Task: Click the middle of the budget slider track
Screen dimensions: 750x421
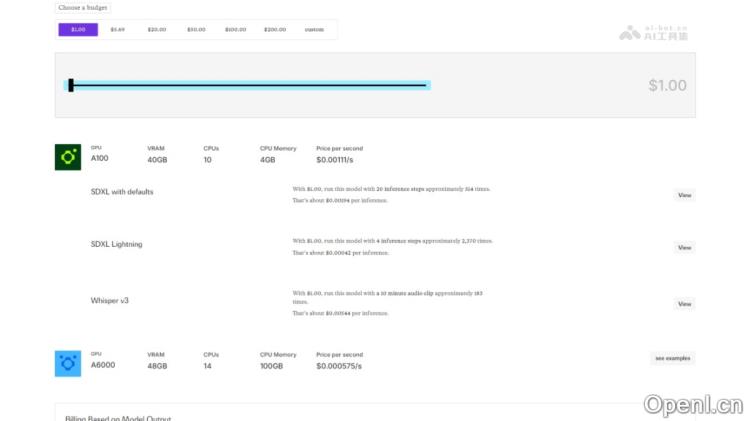Action: point(248,86)
